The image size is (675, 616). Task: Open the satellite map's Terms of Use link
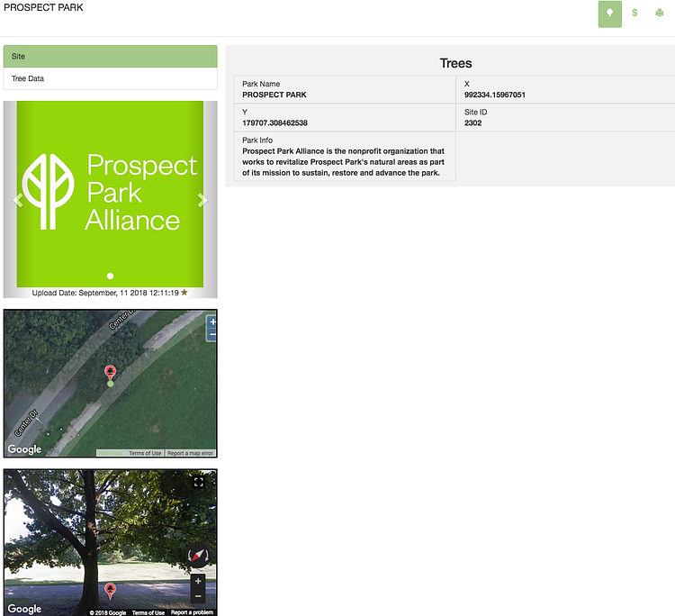(145, 453)
